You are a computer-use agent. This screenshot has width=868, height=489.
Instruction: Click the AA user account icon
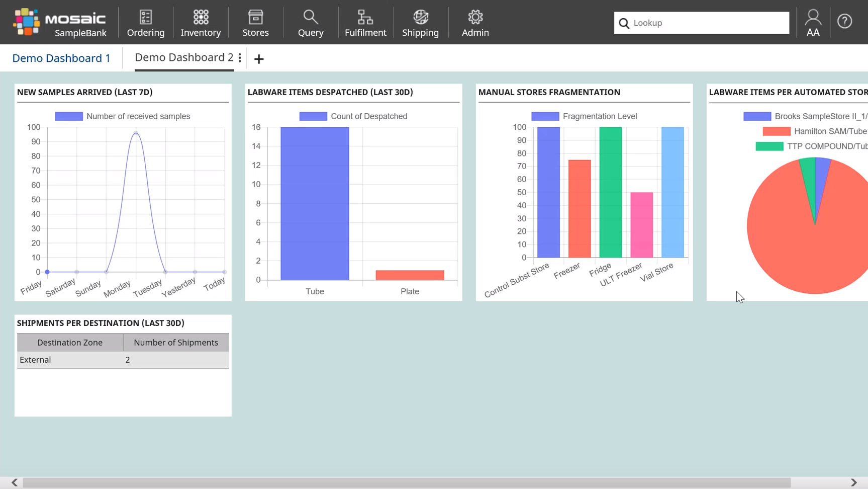pyautogui.click(x=813, y=22)
